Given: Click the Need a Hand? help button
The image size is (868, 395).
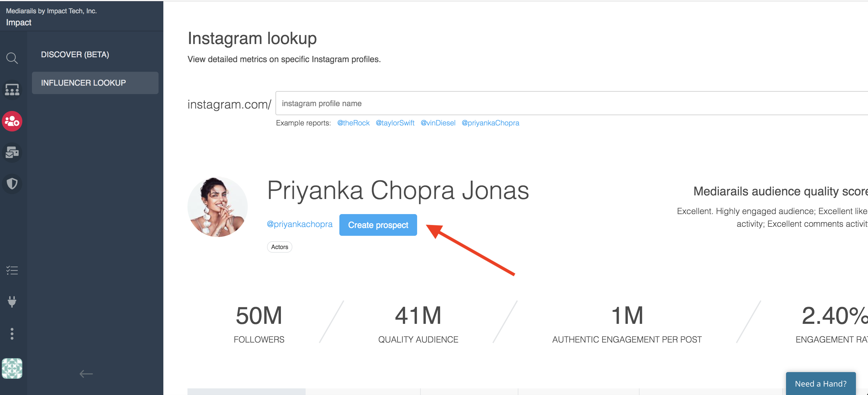Looking at the screenshot, I should (820, 384).
